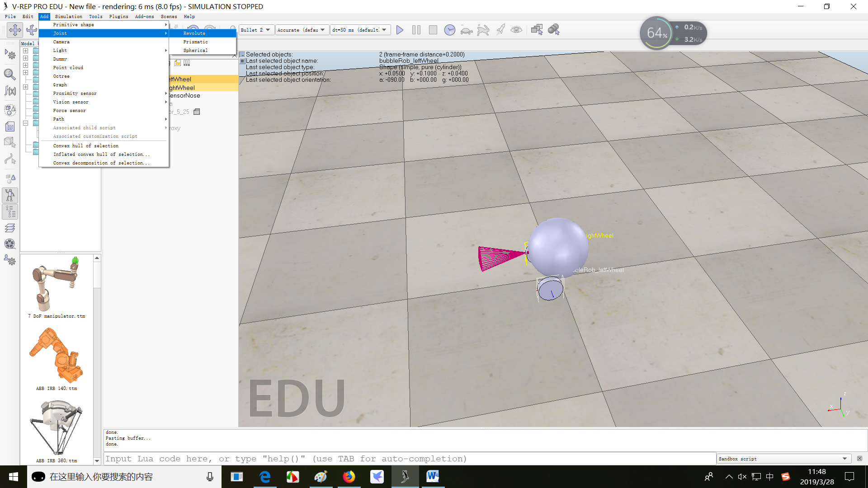Select Convex hull of selection entry

[86, 145]
